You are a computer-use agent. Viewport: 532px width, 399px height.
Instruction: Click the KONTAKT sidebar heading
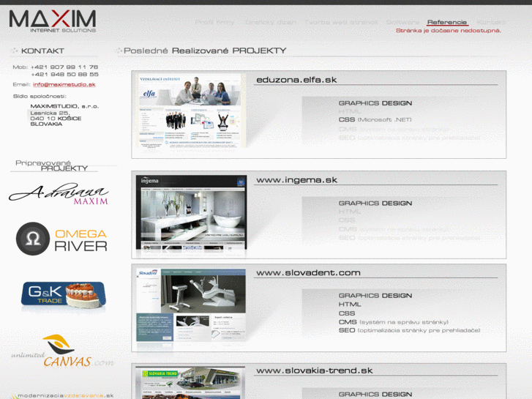42,51
